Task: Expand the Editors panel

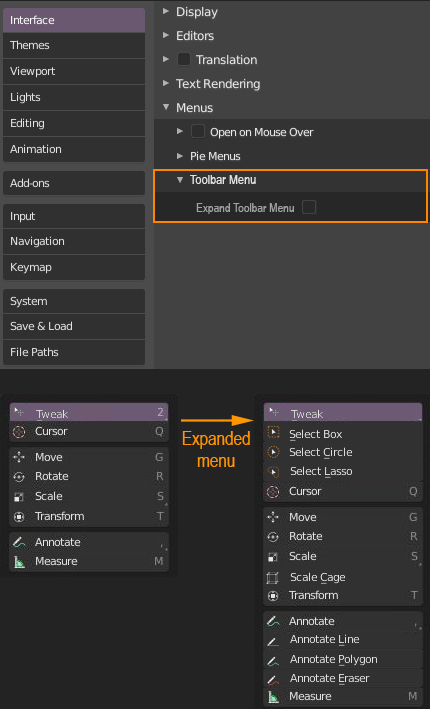Action: (x=166, y=35)
